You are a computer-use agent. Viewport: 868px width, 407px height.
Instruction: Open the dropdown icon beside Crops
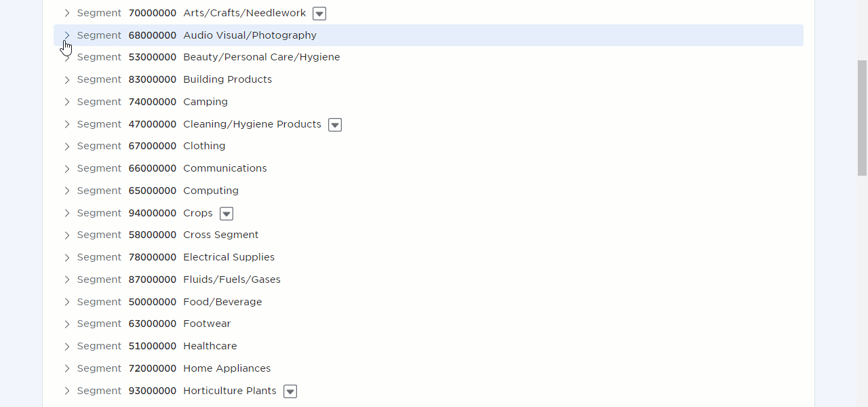pyautogui.click(x=226, y=214)
